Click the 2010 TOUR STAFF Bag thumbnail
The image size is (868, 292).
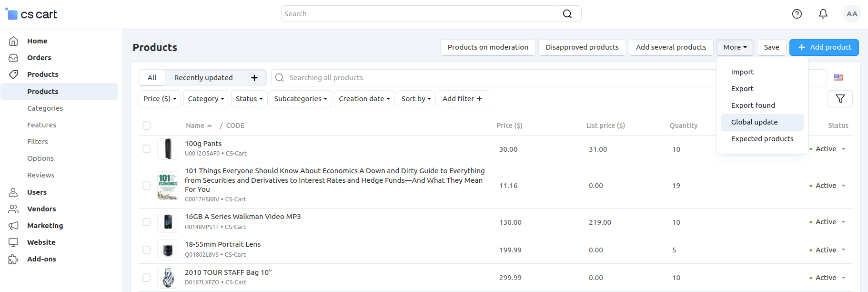[168, 277]
